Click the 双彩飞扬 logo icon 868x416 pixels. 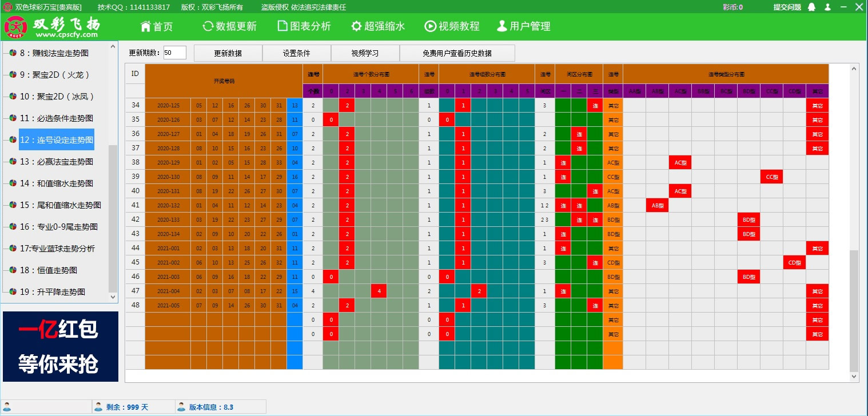pyautogui.click(x=17, y=27)
